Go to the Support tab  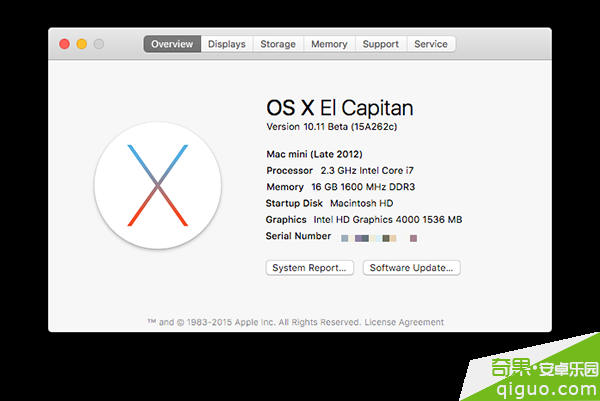pyautogui.click(x=381, y=44)
